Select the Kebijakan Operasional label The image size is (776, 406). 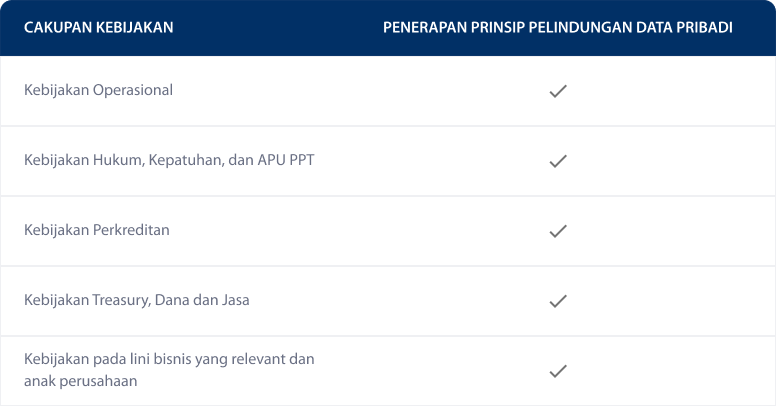pyautogui.click(x=98, y=90)
